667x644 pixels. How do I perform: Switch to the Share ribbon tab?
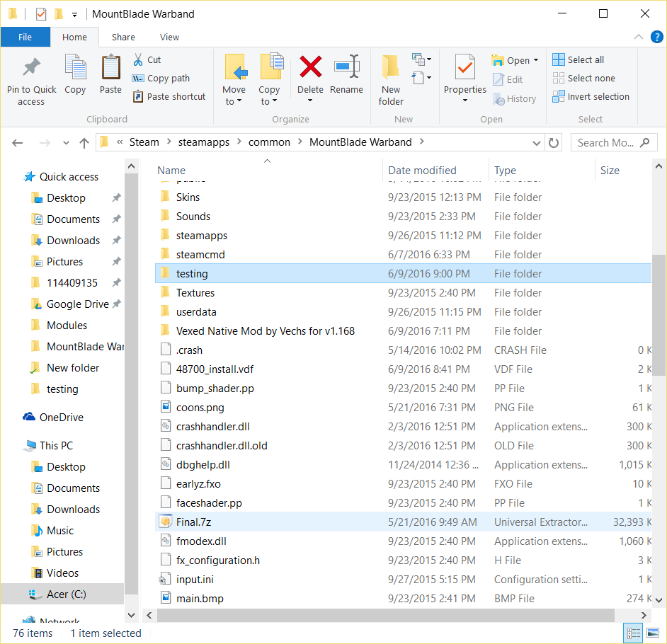(123, 37)
